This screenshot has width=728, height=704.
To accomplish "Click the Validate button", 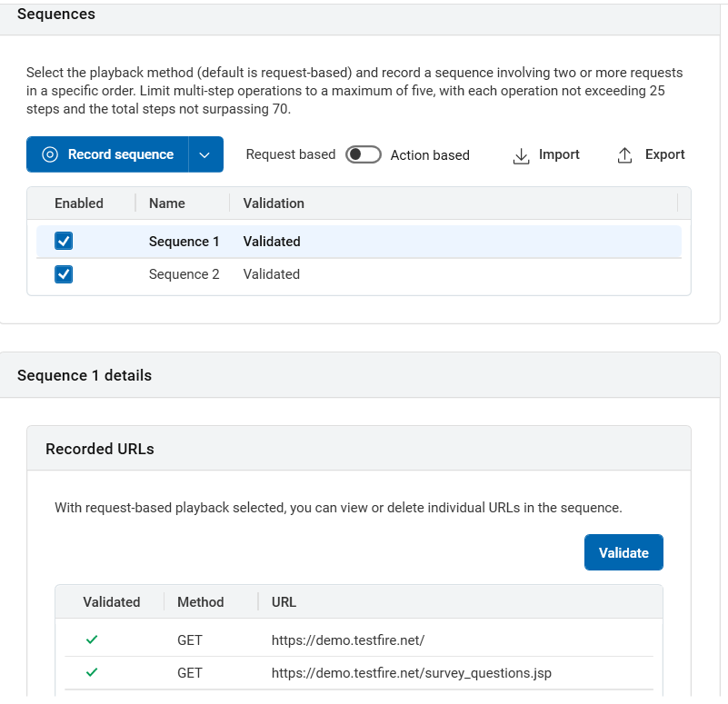I will pyautogui.click(x=623, y=552).
